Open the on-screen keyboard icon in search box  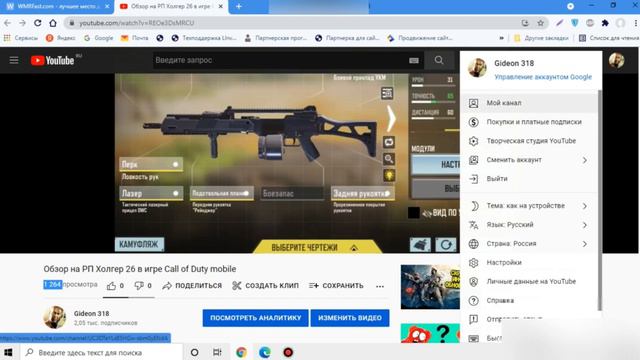click(413, 60)
